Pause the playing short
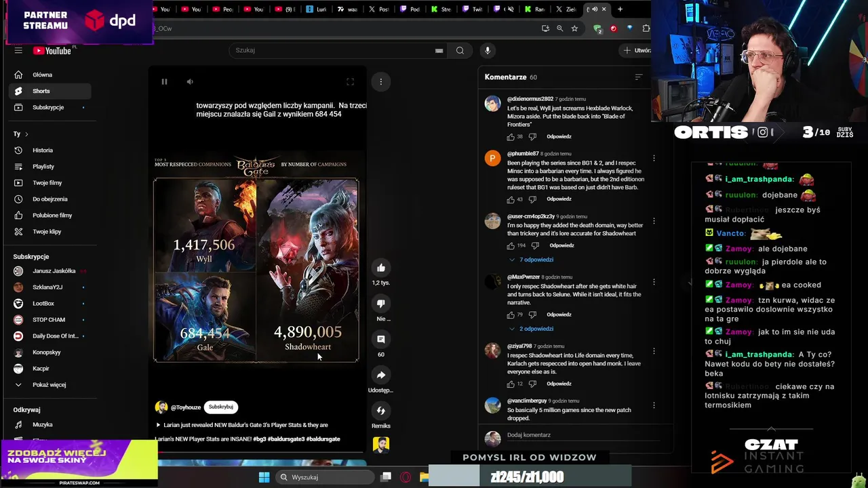 (x=164, y=82)
